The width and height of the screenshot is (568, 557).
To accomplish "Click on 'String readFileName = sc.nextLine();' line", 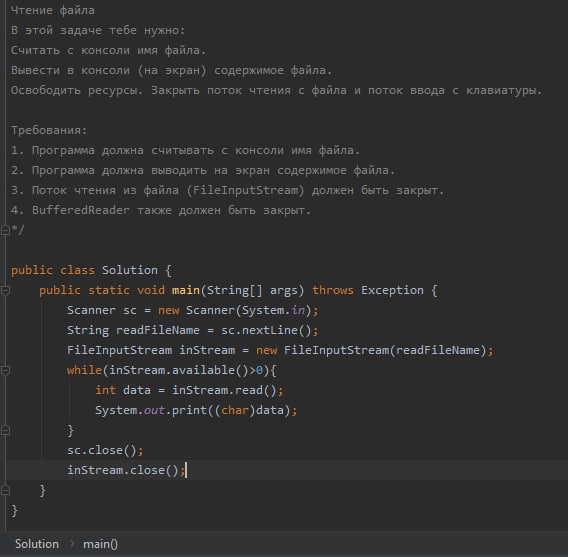I will click(x=192, y=330).
